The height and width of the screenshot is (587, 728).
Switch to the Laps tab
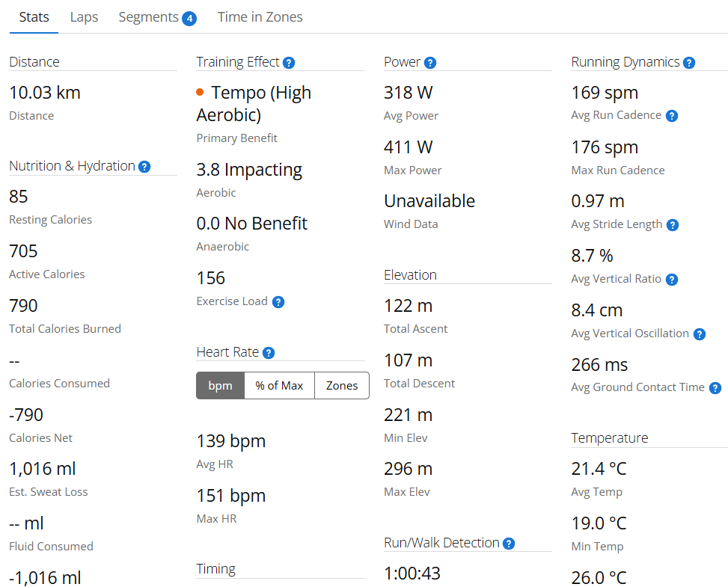pos(84,17)
